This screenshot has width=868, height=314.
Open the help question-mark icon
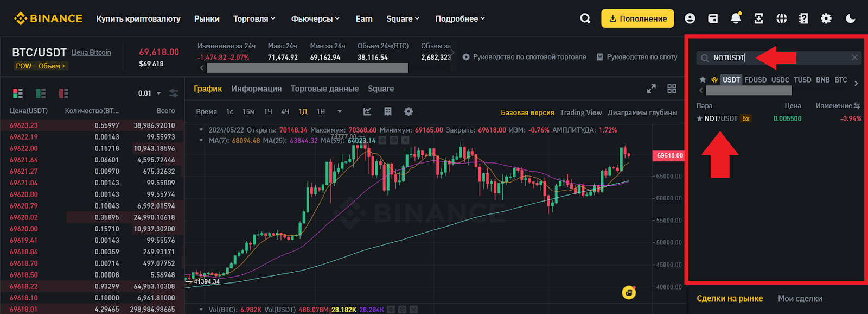tap(803, 18)
